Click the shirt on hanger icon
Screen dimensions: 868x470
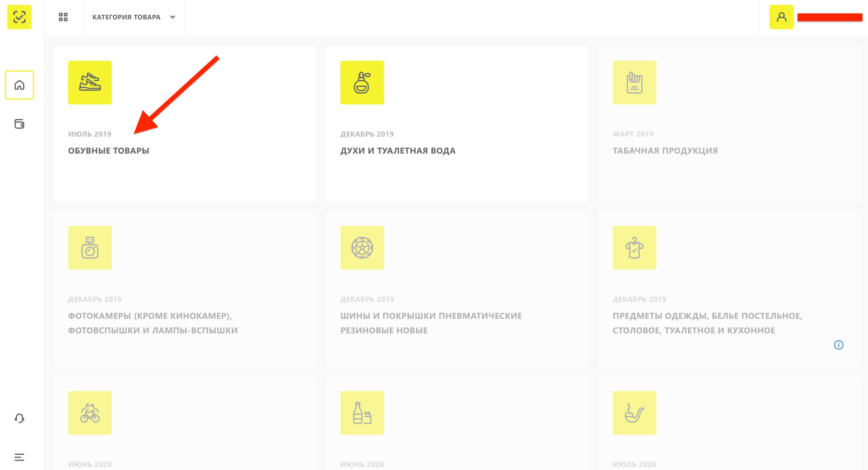point(635,248)
